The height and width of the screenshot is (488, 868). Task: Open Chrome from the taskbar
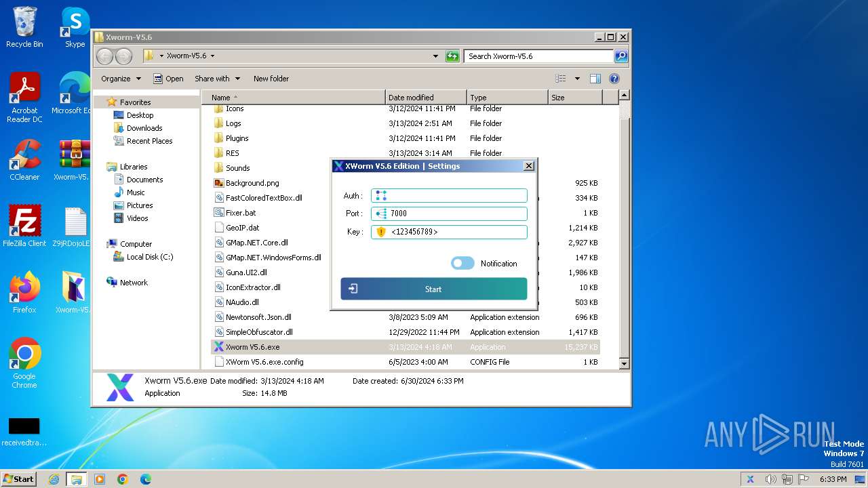click(122, 479)
